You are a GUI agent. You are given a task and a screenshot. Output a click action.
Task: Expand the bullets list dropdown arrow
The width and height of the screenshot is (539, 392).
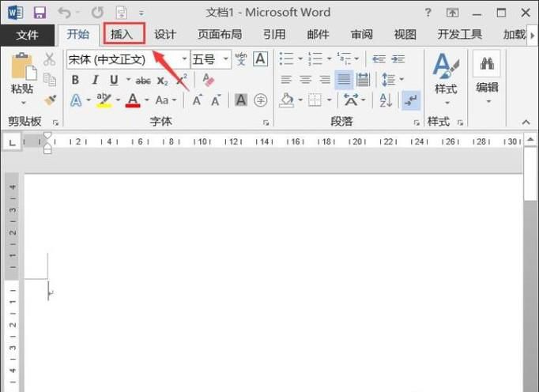(x=300, y=58)
